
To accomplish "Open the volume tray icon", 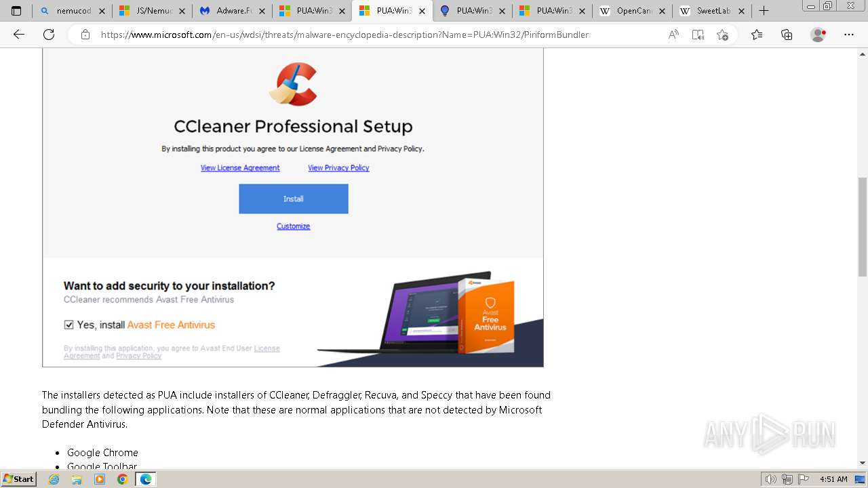I will [771, 479].
